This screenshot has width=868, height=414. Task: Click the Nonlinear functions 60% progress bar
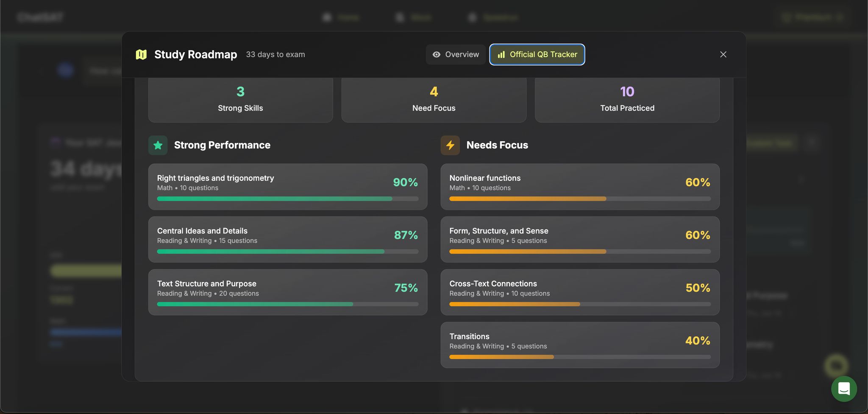click(x=580, y=199)
